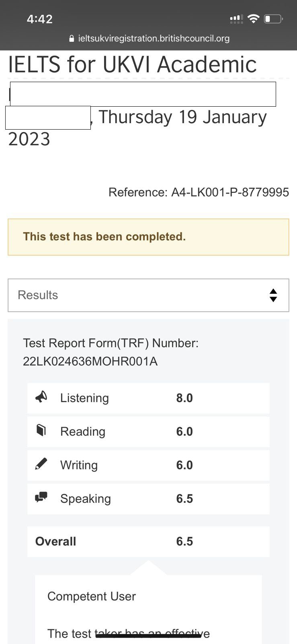This screenshot has height=644, width=297.
Task: Click the 'This test has been completed' banner
Action: click(x=148, y=237)
